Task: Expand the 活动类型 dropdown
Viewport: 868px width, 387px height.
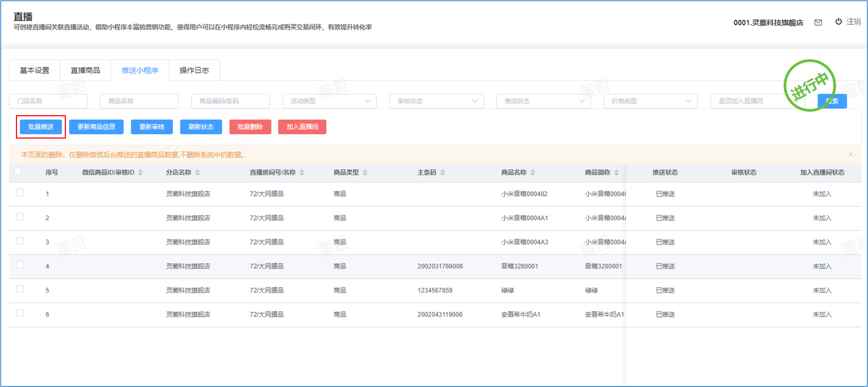Action: 329,101
